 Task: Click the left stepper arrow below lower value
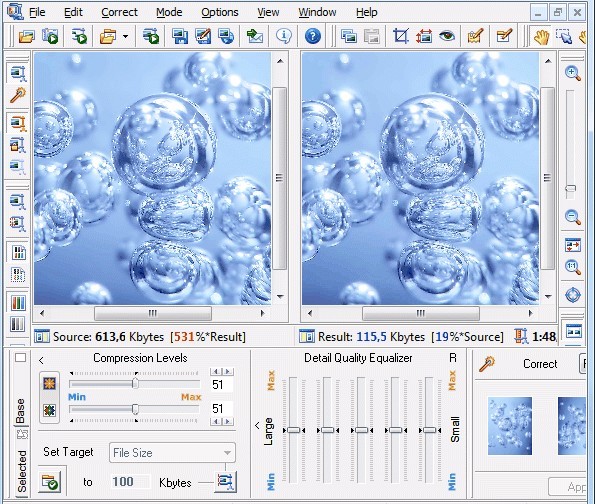click(216, 421)
